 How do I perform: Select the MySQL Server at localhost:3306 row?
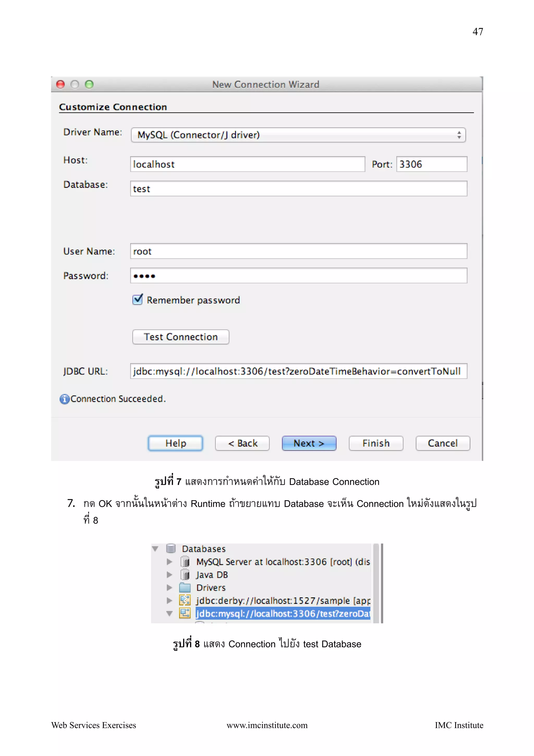pos(283,562)
